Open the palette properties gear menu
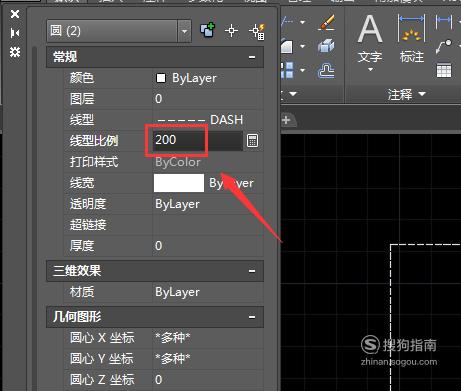Image resolution: width=461 pixels, height=391 pixels. tap(15, 52)
